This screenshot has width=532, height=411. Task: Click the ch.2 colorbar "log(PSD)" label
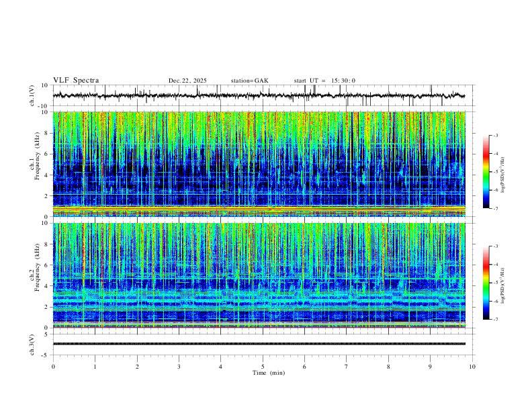[503, 285]
